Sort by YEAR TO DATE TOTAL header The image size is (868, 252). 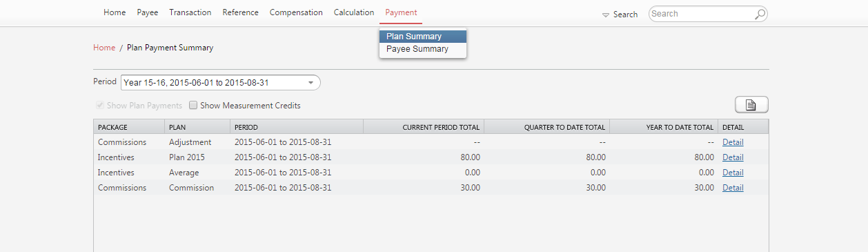click(664, 127)
